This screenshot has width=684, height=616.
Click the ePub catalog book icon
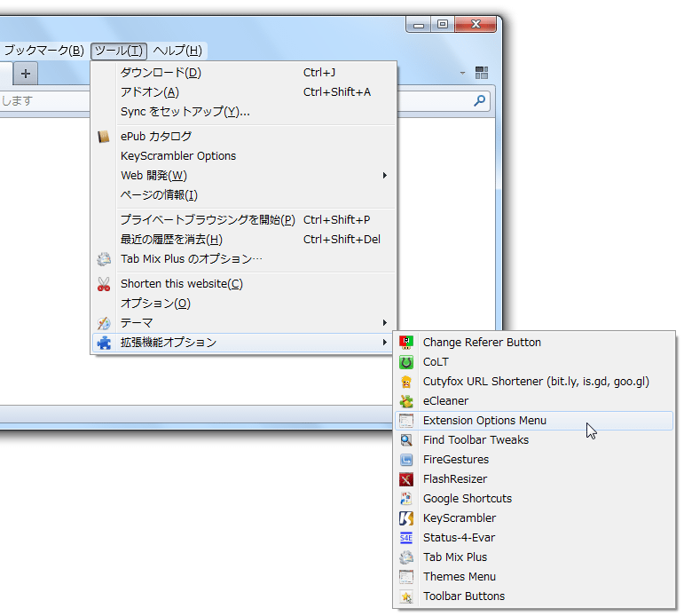104,137
